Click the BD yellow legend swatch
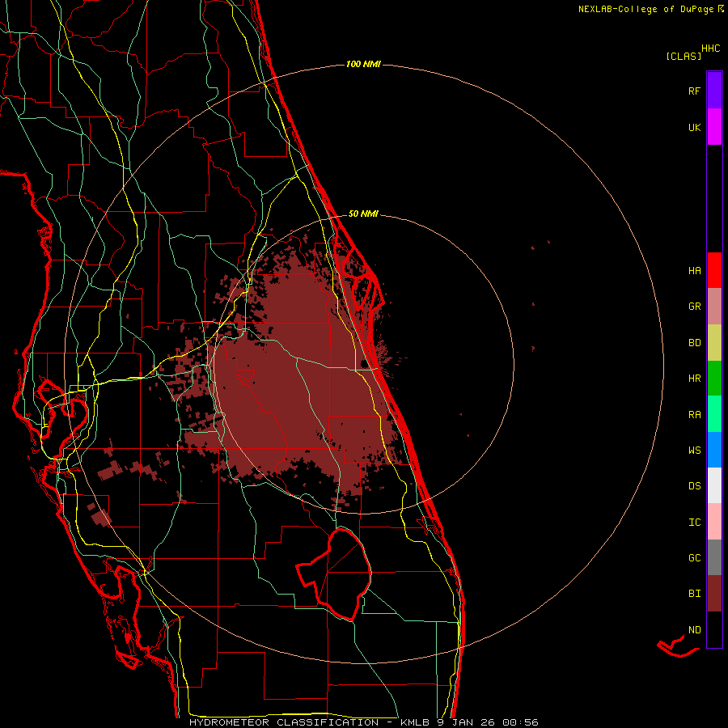728x728 pixels. click(x=714, y=343)
